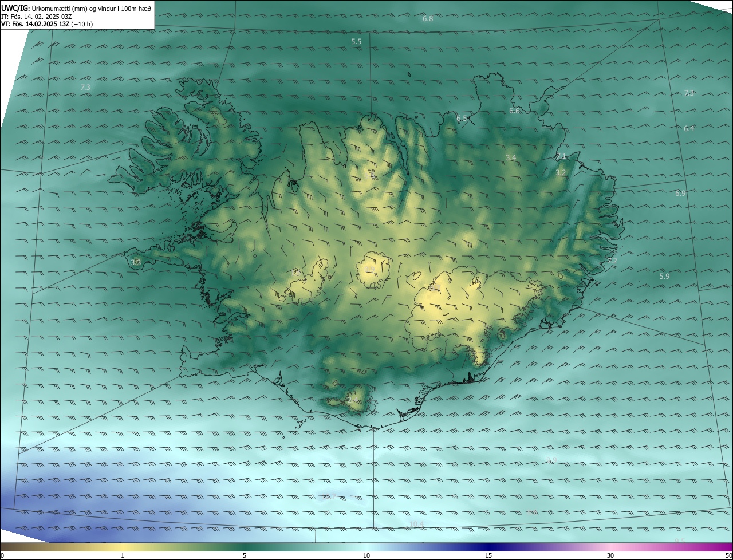The image size is (733, 560).
Task: Click the 5.9 value label on the map
Action: [x=664, y=277]
